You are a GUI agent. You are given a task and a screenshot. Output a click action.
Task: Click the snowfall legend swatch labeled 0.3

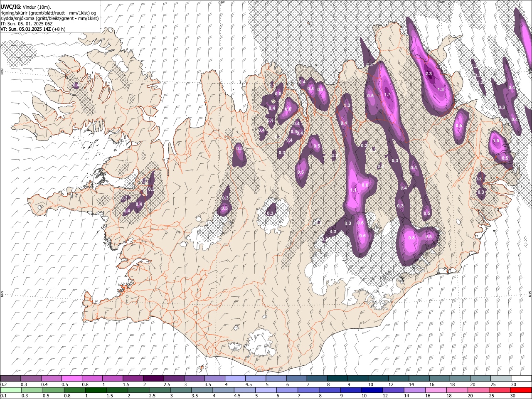click(x=31, y=379)
